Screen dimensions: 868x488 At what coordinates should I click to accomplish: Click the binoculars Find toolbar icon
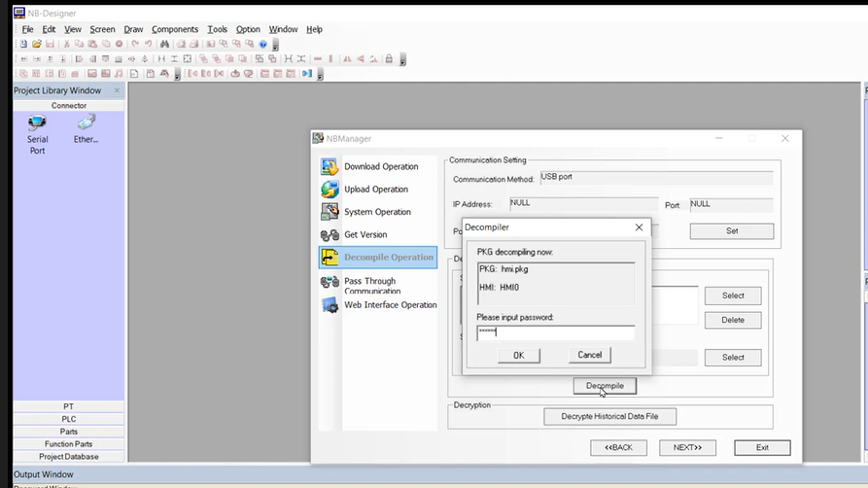tap(165, 44)
